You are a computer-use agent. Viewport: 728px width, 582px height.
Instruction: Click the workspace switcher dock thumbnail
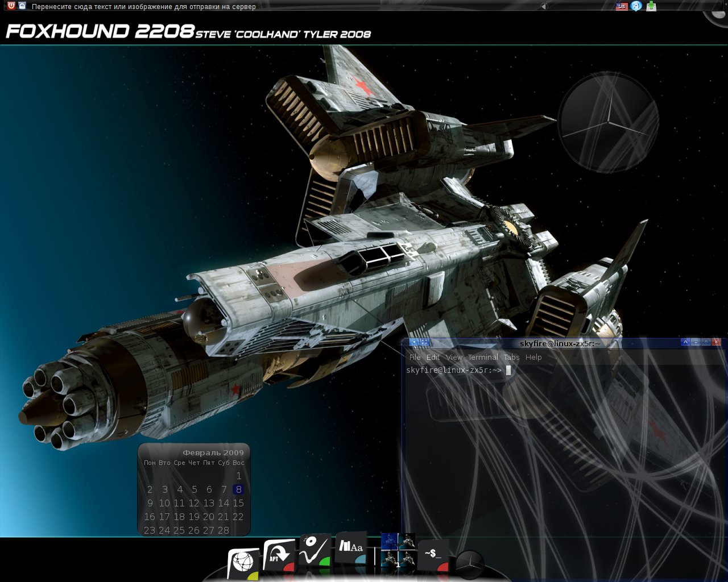pyautogui.click(x=398, y=551)
